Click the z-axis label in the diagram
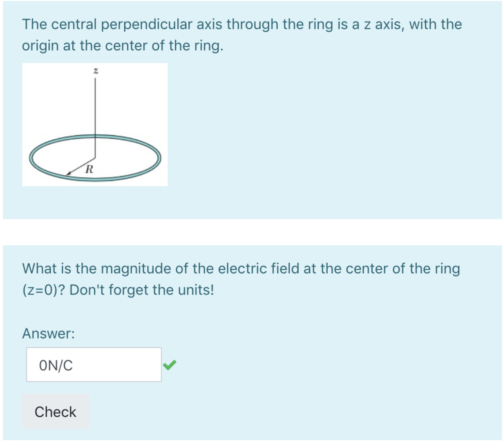The image size is (504, 446). (95, 70)
